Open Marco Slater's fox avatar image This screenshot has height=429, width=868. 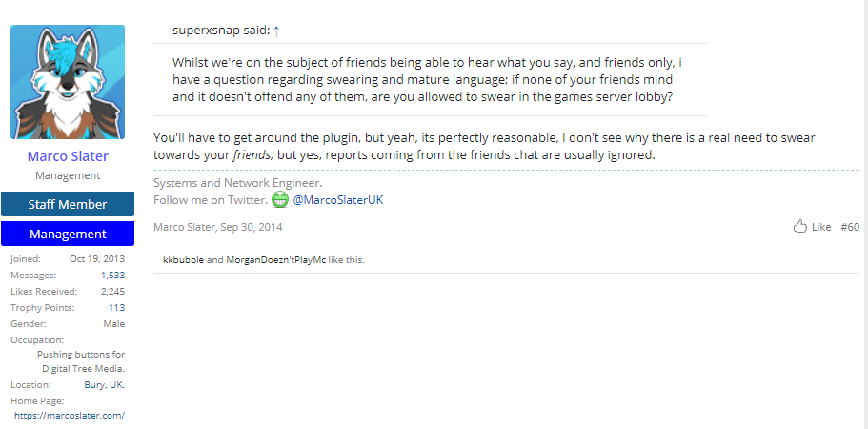[x=68, y=82]
